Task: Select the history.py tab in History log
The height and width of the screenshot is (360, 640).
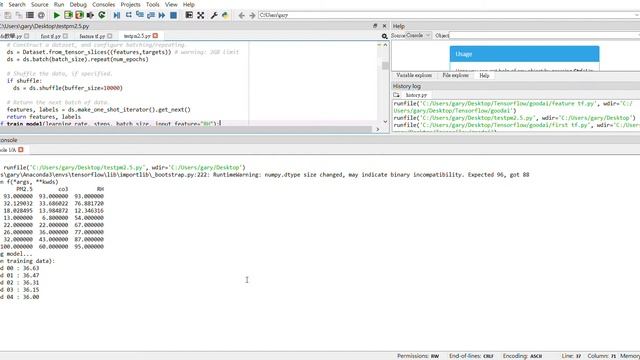Action: tap(416, 95)
